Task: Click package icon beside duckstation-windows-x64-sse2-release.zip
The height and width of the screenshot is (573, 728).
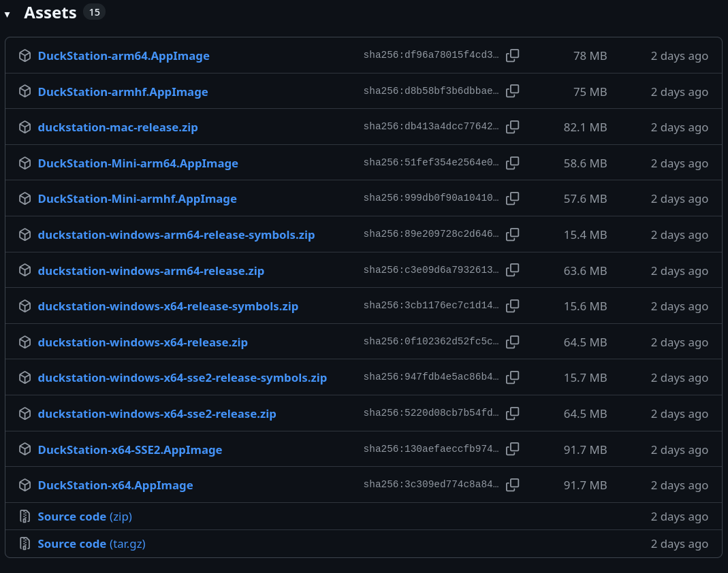Action: (x=25, y=413)
